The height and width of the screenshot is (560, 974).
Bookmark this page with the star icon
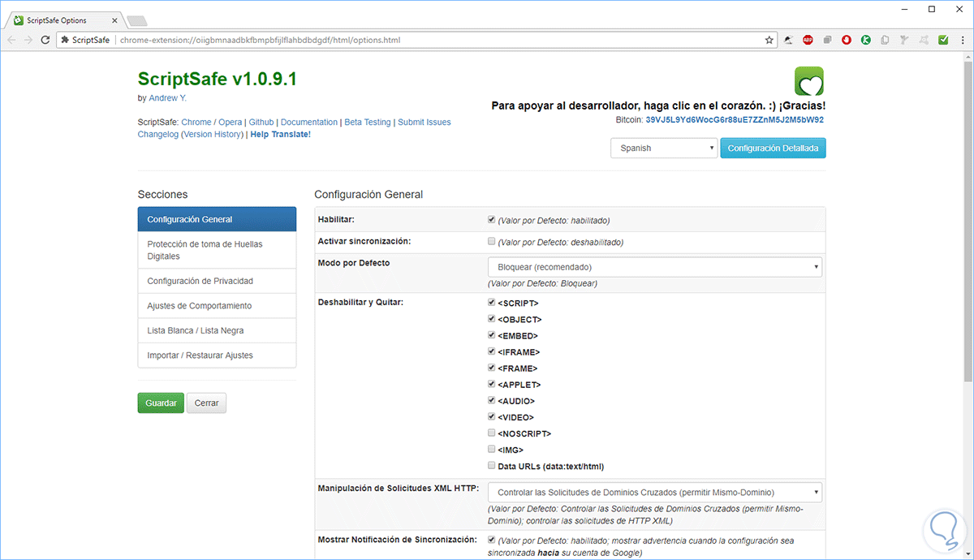point(769,40)
